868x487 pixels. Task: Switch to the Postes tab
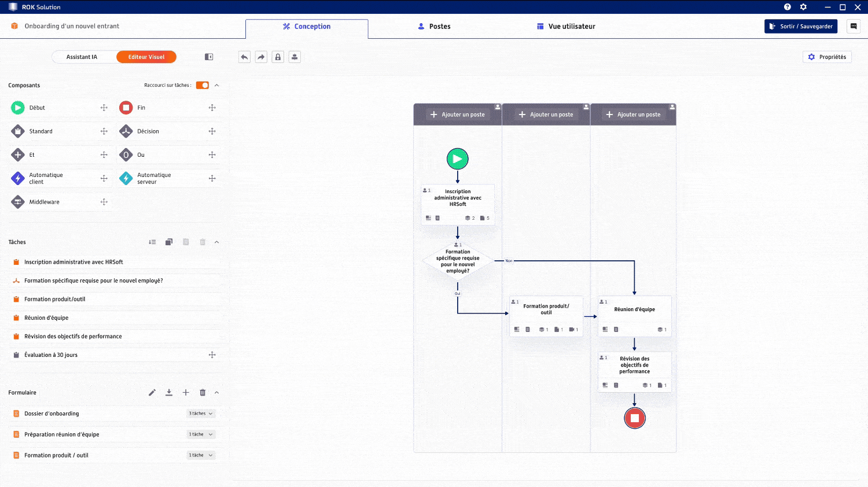434,26
